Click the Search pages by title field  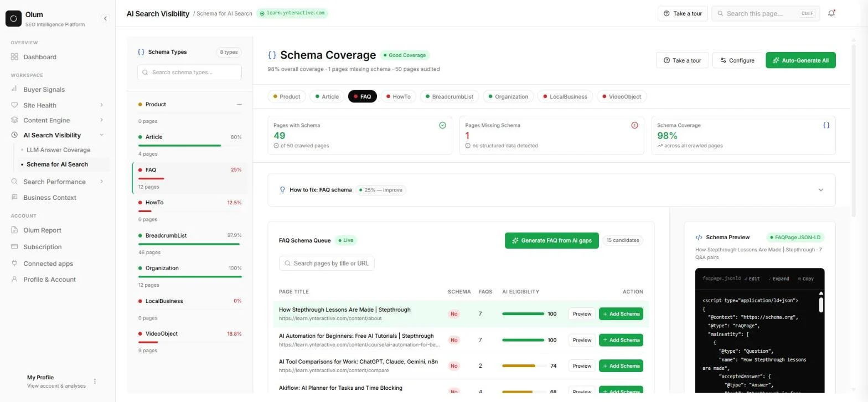(327, 264)
